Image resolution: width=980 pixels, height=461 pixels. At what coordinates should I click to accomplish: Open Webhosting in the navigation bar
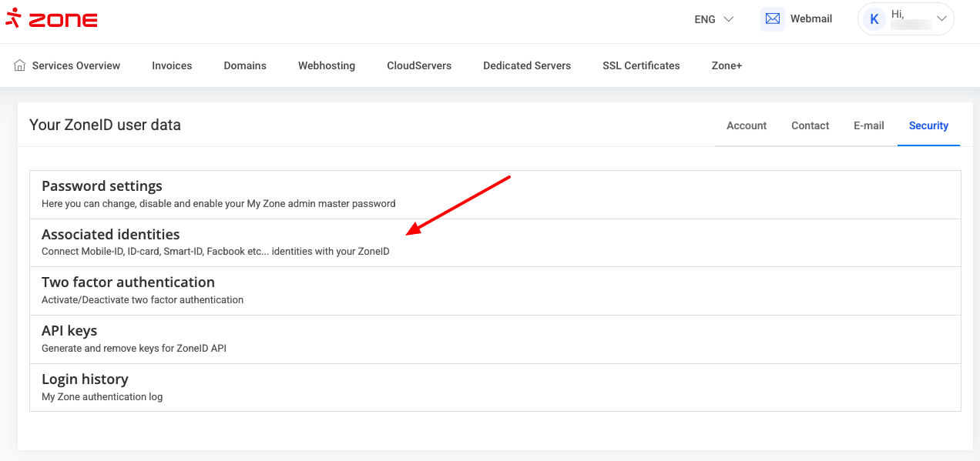click(327, 65)
